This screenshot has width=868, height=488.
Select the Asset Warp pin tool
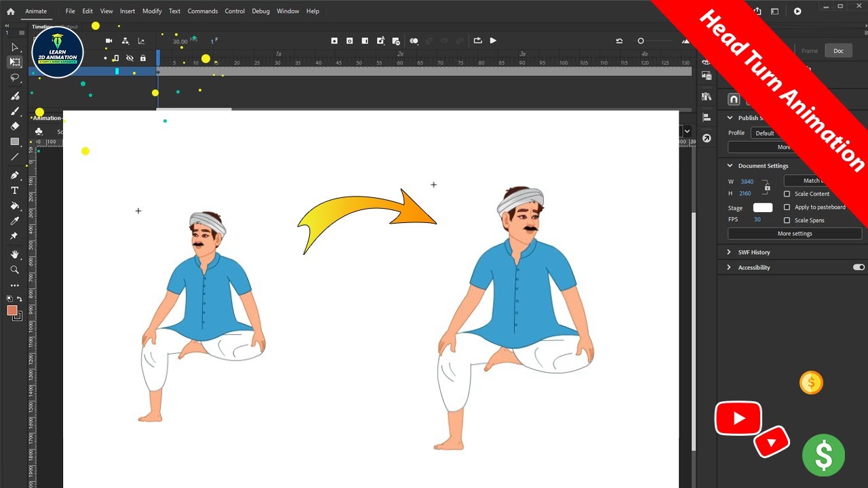click(15, 236)
